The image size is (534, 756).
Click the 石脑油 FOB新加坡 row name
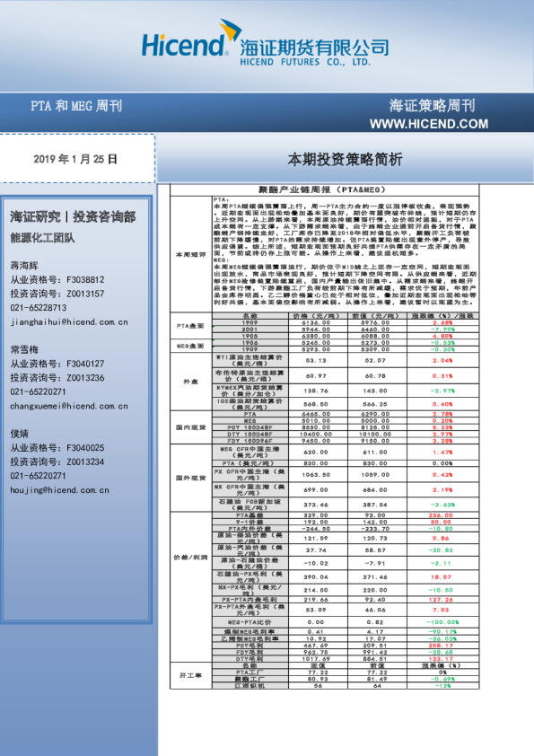coord(249,505)
